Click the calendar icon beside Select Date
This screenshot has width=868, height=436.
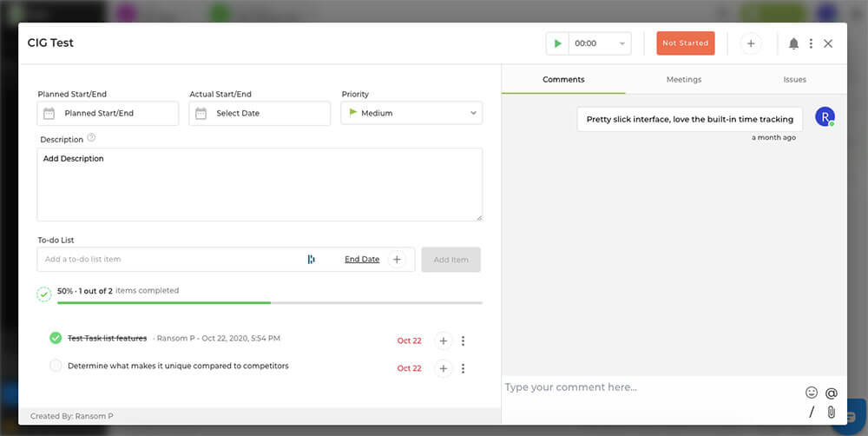(201, 114)
